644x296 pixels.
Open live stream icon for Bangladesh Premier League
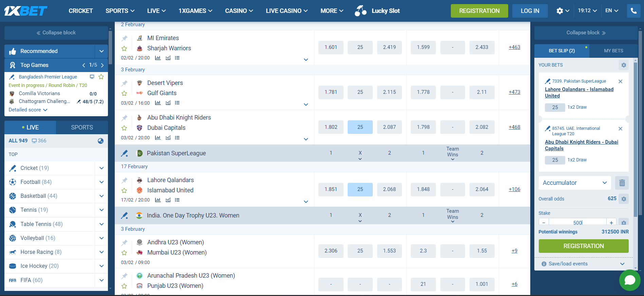pyautogui.click(x=92, y=77)
